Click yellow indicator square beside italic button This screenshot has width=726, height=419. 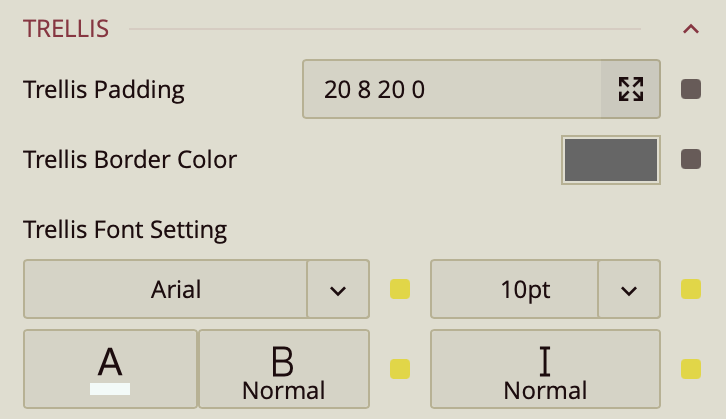tap(690, 369)
